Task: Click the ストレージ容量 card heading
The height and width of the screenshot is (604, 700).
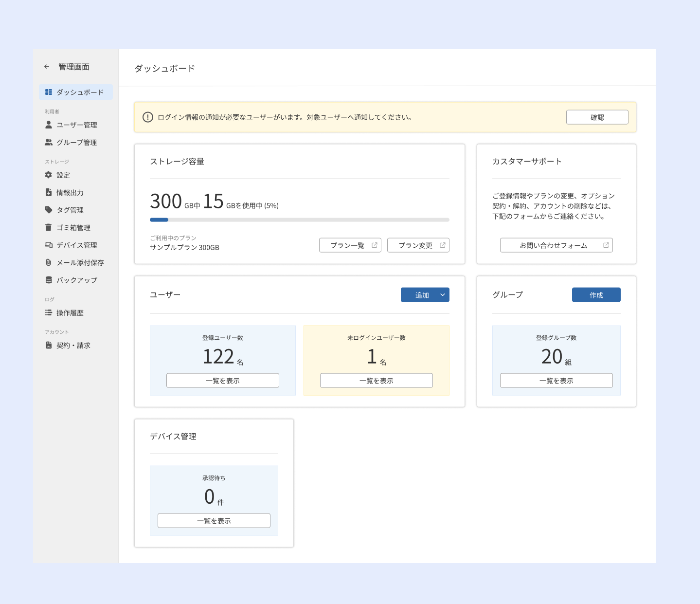Action: tap(177, 162)
